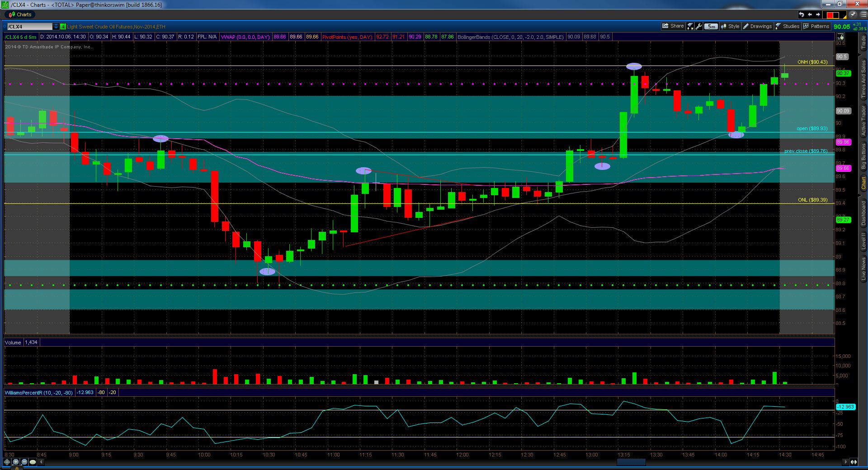Click the BollingerBands study label

511,37
